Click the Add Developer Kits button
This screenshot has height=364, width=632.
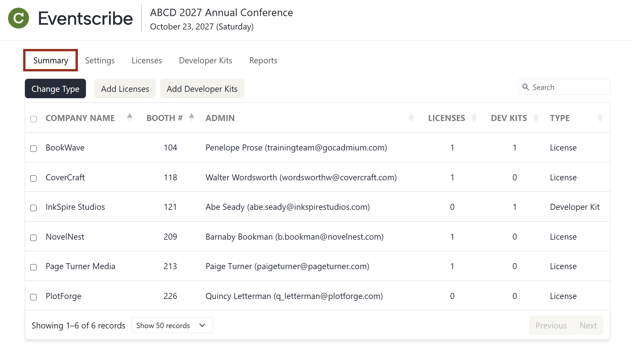point(202,88)
